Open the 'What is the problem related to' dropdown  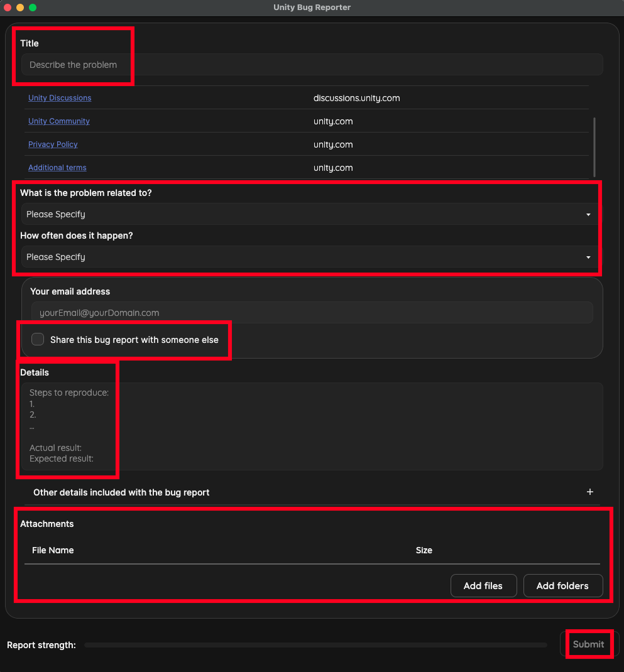[312, 214]
